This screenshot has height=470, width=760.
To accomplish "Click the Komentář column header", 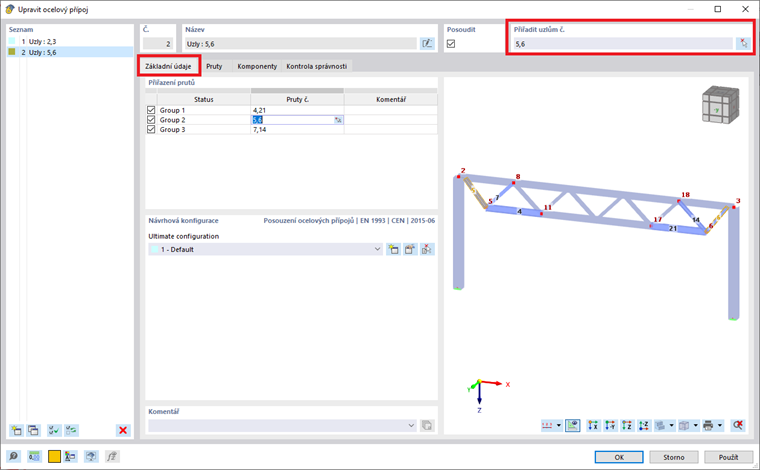I will (391, 99).
